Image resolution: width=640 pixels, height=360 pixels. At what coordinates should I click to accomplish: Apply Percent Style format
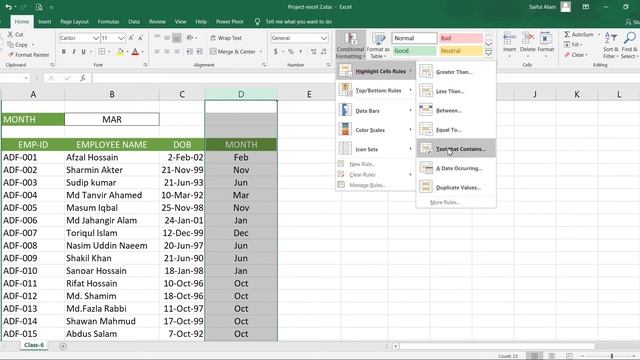(x=291, y=52)
